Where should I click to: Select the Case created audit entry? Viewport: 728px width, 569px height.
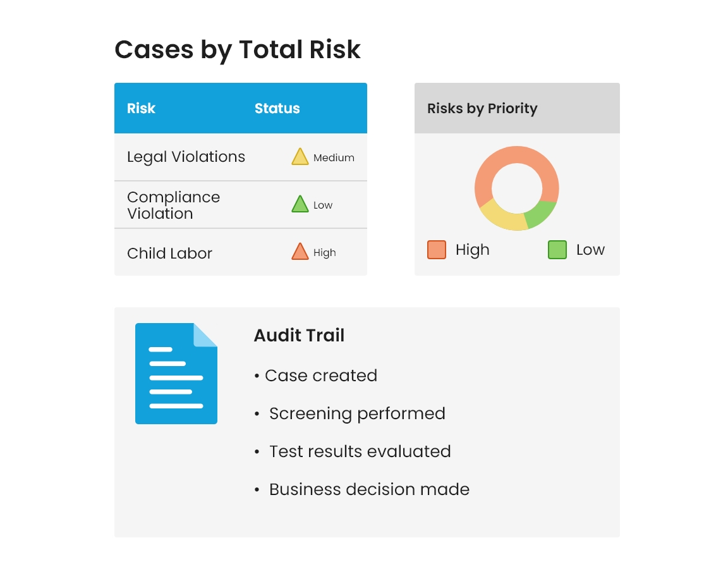320,376
